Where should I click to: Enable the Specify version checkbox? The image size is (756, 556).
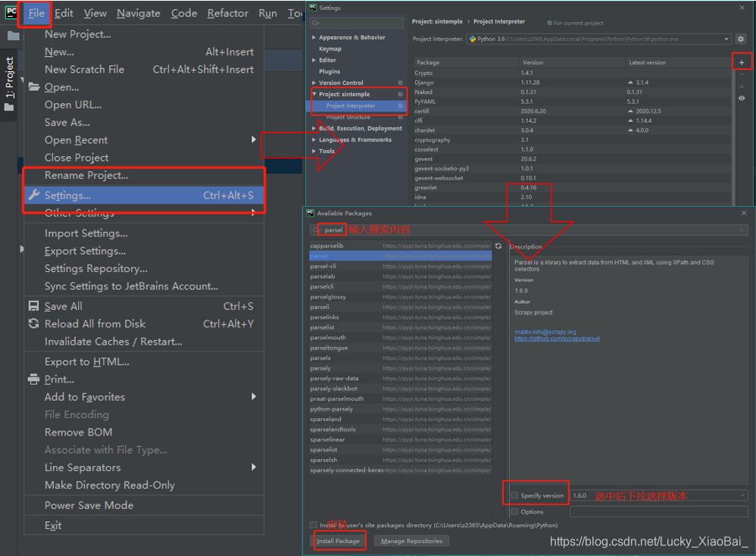(x=514, y=495)
